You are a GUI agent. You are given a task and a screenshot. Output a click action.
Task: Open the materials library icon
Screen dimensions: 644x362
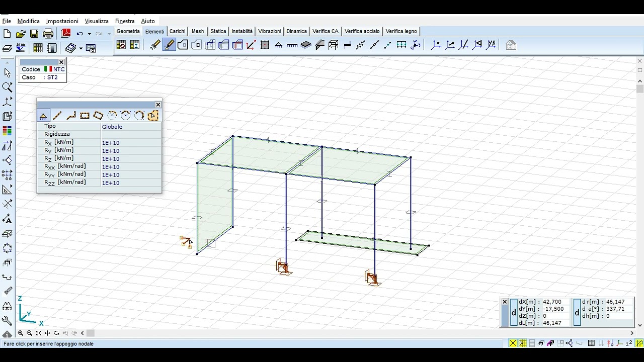tap(121, 45)
